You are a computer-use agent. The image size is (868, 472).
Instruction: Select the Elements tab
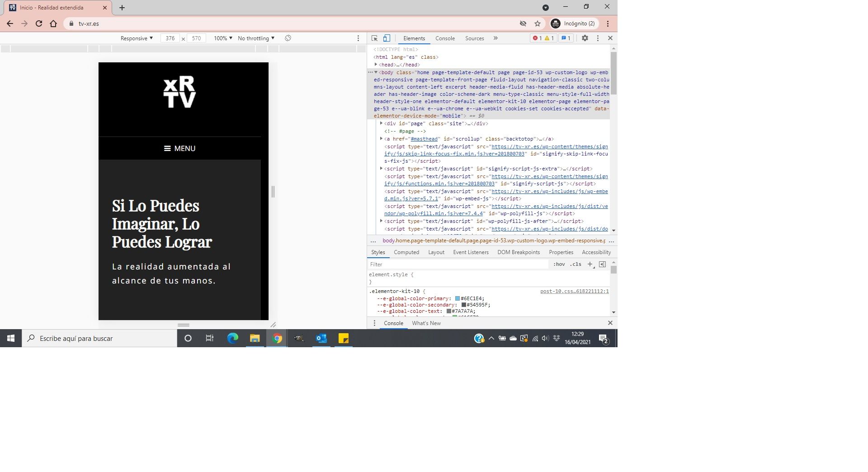[414, 38]
